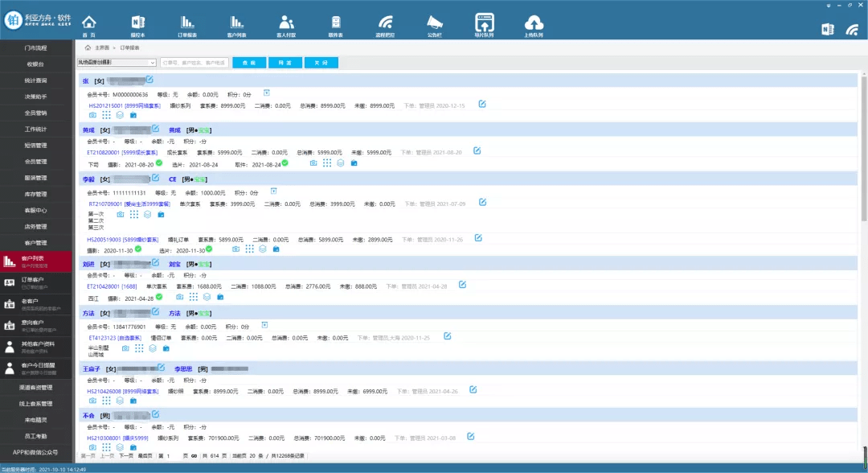Go to 下一页 in pagination bar
Screen dimensions: 868x473
(x=126, y=456)
